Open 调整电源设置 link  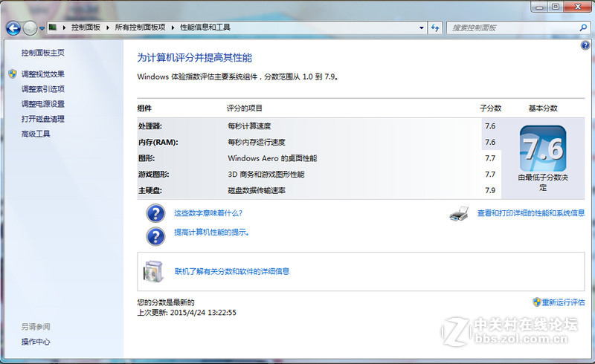[x=43, y=104]
